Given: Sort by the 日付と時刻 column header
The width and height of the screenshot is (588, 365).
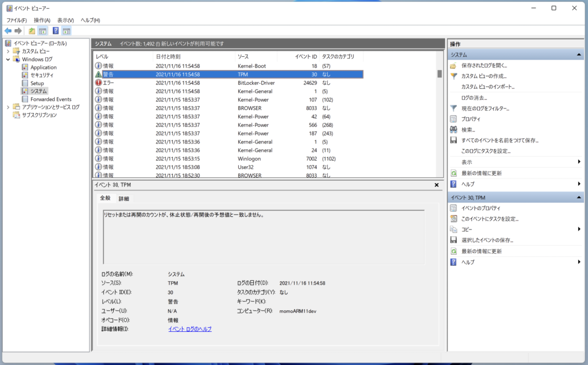Looking at the screenshot, I should click(194, 57).
